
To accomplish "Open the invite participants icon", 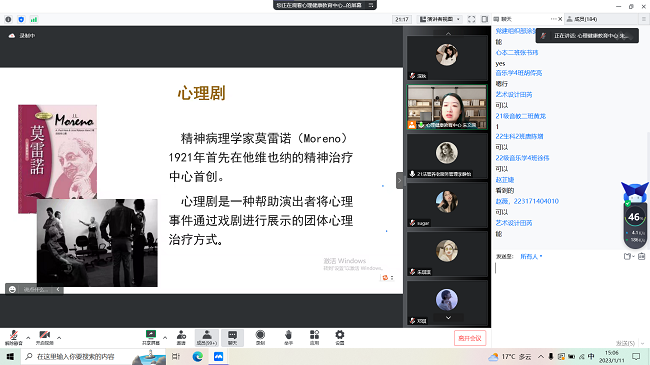I will (x=181, y=337).
